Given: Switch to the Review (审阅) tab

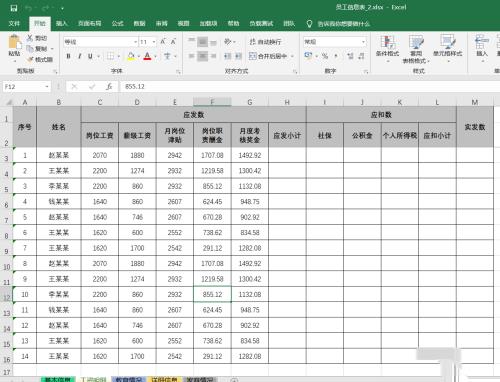Looking at the screenshot, I should pos(162,23).
